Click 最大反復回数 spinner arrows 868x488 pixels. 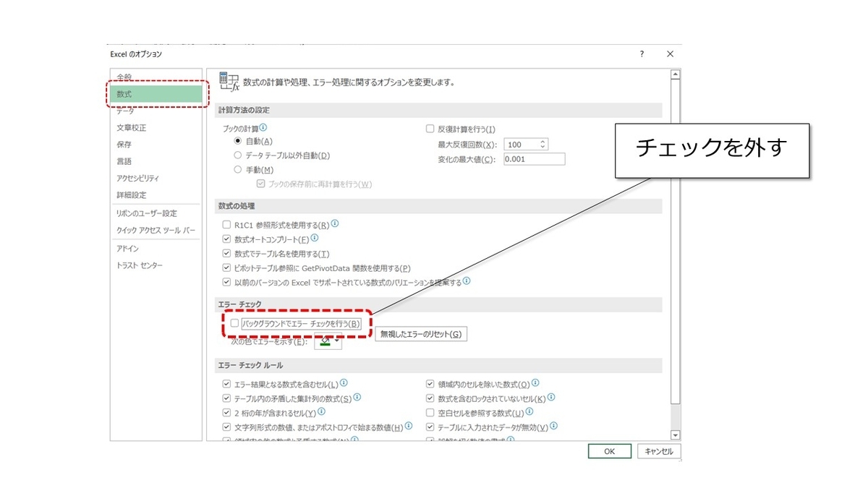[x=543, y=145]
